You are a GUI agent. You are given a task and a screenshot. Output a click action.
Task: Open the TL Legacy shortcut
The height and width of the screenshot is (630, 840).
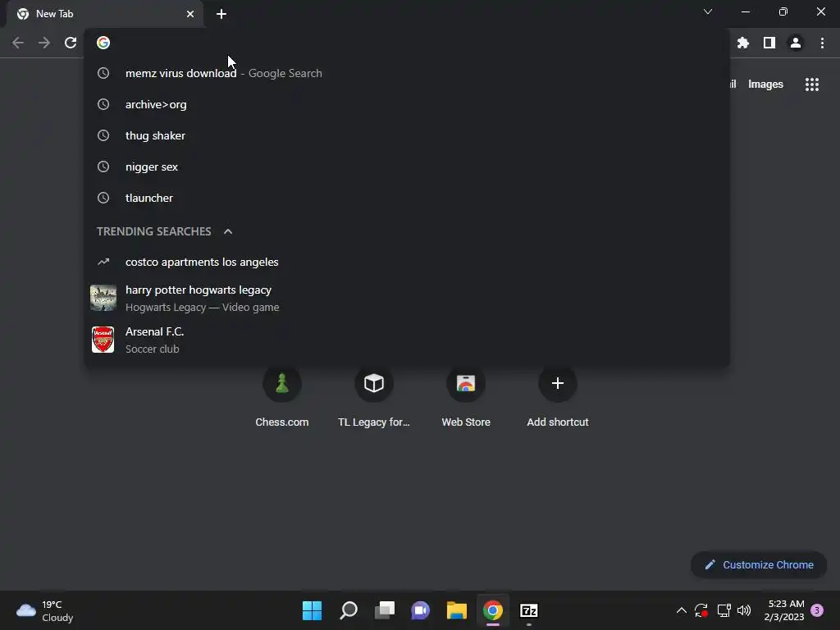point(374,398)
